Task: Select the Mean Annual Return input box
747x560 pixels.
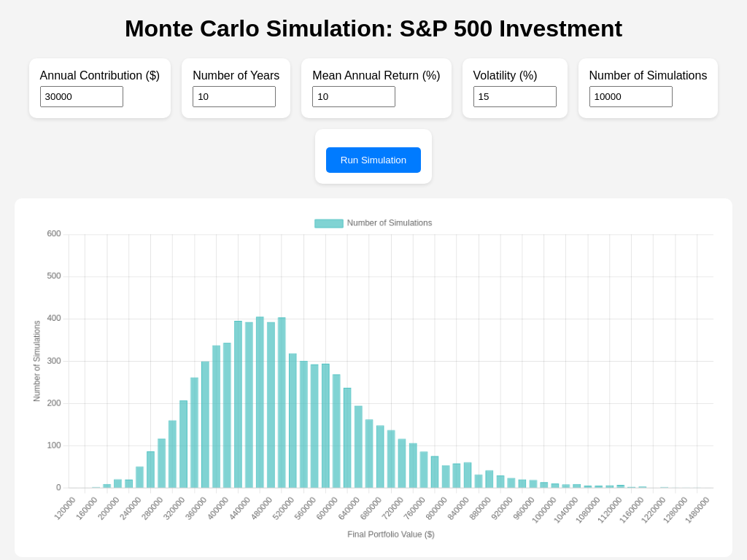Action: click(x=354, y=96)
